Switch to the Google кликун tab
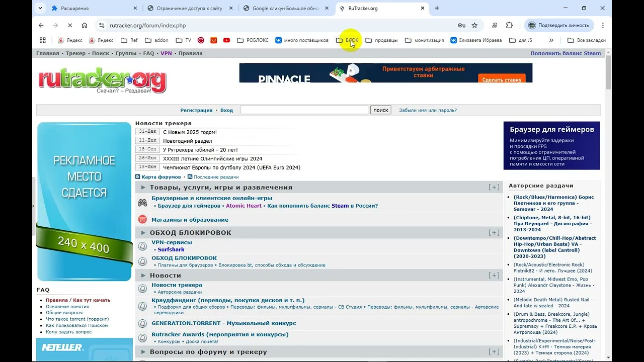The width and height of the screenshot is (644, 362). pyautogui.click(x=286, y=8)
